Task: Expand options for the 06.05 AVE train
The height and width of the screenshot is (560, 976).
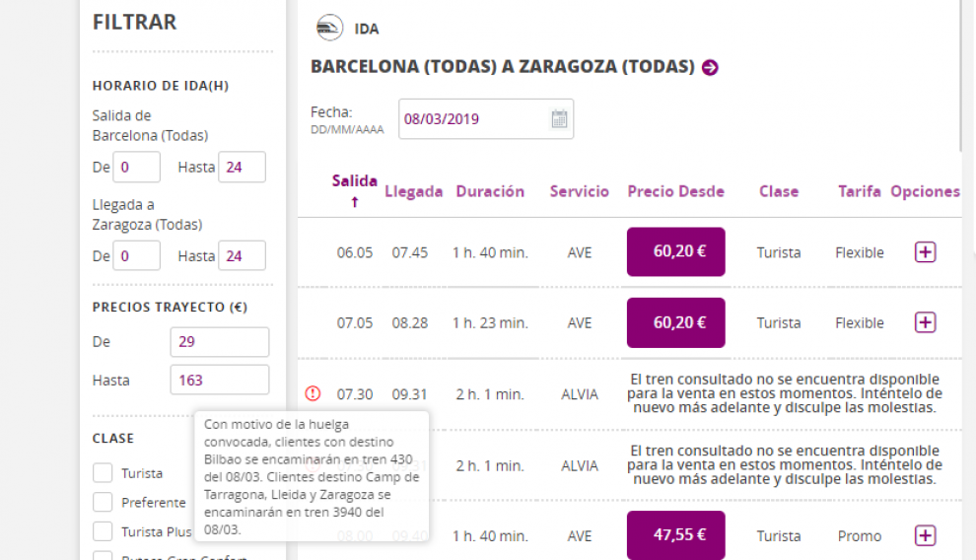Action: (x=925, y=252)
